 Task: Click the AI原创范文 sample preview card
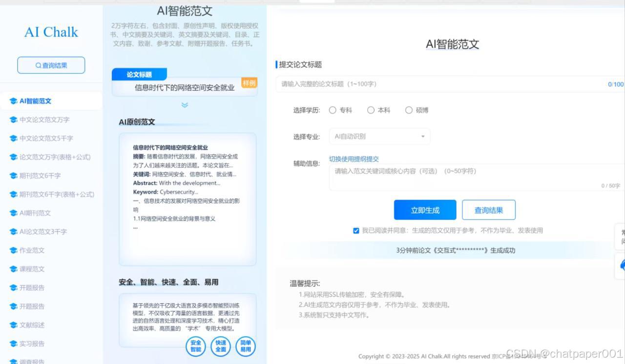click(187, 200)
